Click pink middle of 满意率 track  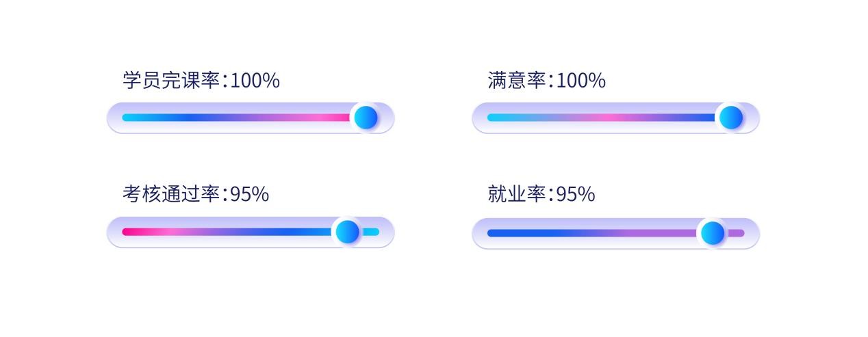(602, 118)
